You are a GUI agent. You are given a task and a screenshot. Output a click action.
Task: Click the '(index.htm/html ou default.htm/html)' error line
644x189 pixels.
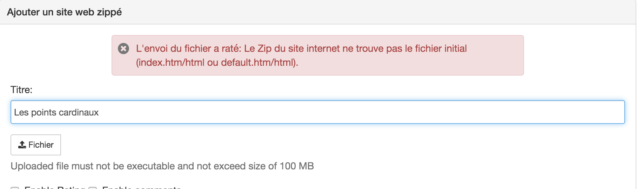(x=217, y=63)
